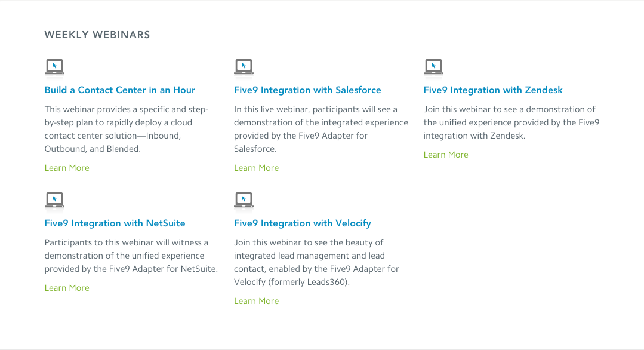Click the laptop icon above Build a Contact Center

tap(54, 67)
